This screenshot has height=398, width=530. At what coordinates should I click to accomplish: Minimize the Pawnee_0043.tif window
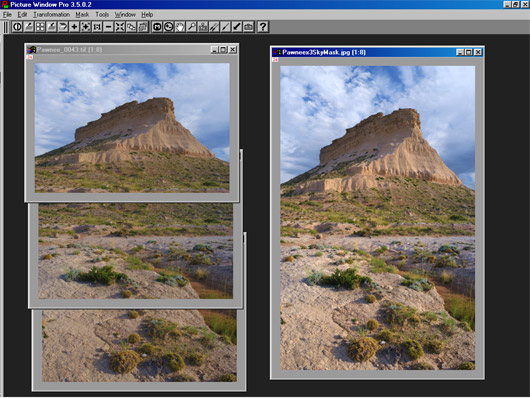pos(215,50)
